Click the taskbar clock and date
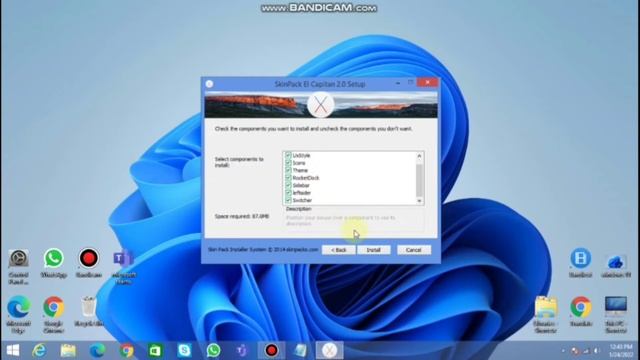 [x=621, y=351]
